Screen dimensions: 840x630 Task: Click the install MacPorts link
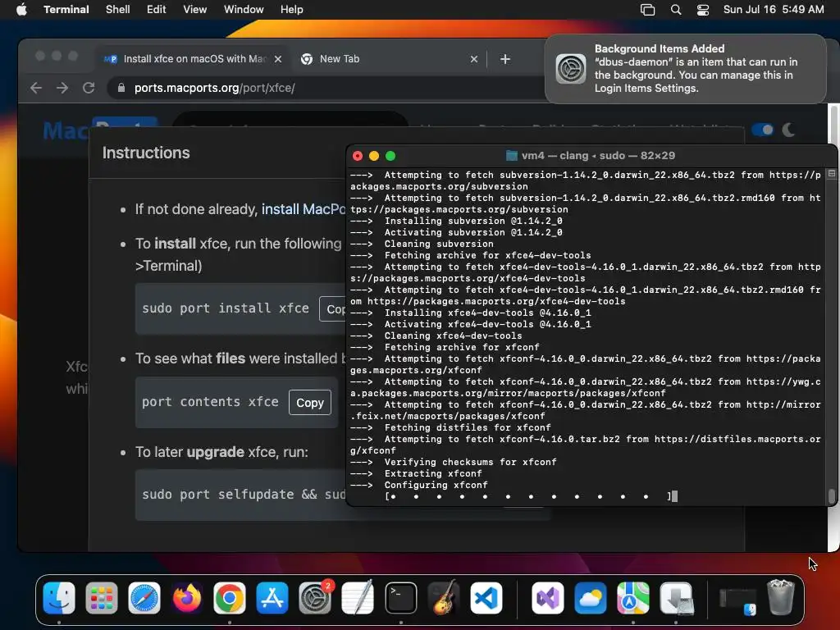304,209
